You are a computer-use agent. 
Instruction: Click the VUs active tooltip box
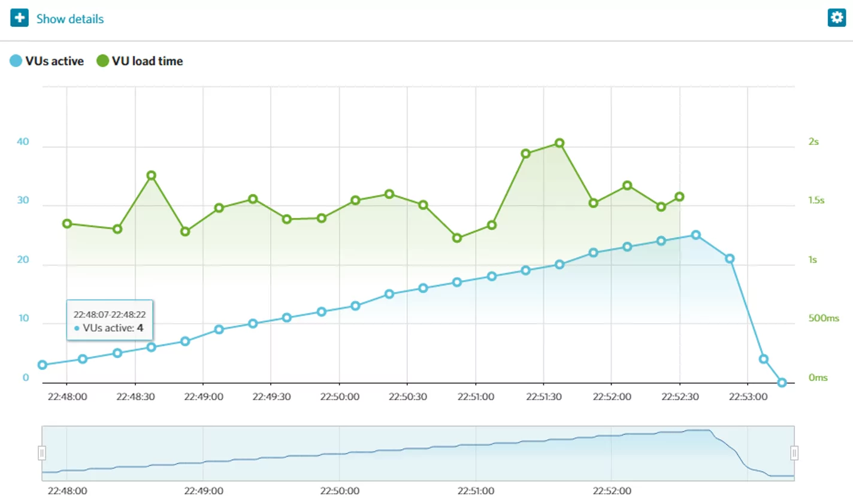110,321
